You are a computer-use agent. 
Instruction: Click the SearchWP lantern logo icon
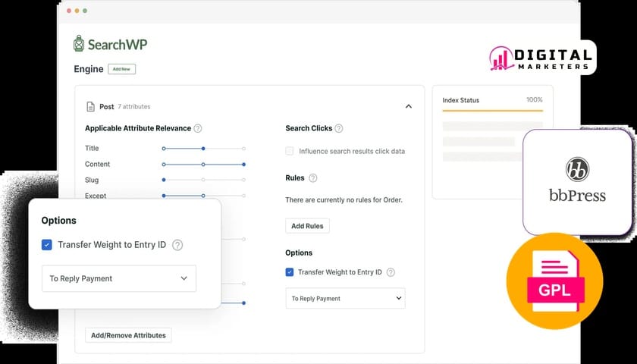80,44
